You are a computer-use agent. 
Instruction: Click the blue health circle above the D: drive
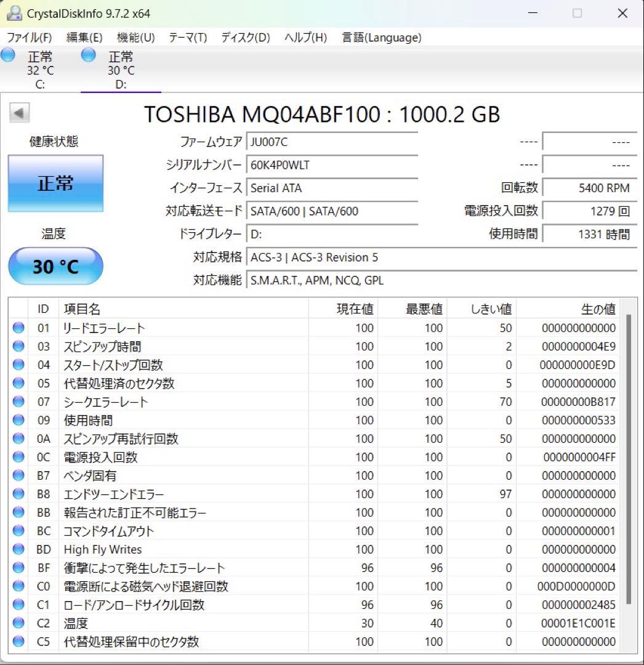click(88, 55)
